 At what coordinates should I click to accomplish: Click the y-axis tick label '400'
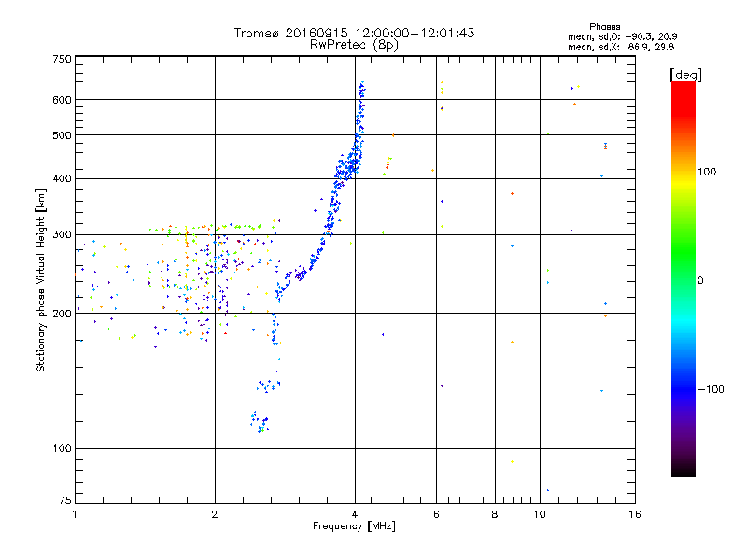pos(62,178)
